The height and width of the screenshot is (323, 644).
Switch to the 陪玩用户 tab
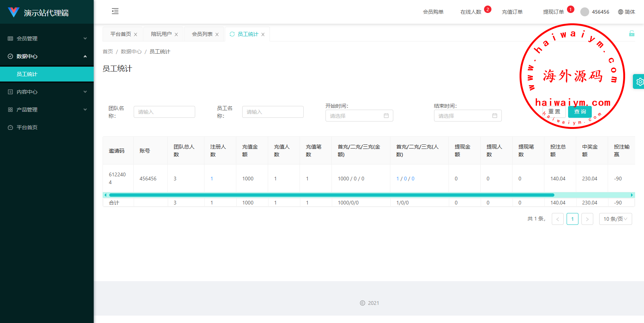click(161, 34)
